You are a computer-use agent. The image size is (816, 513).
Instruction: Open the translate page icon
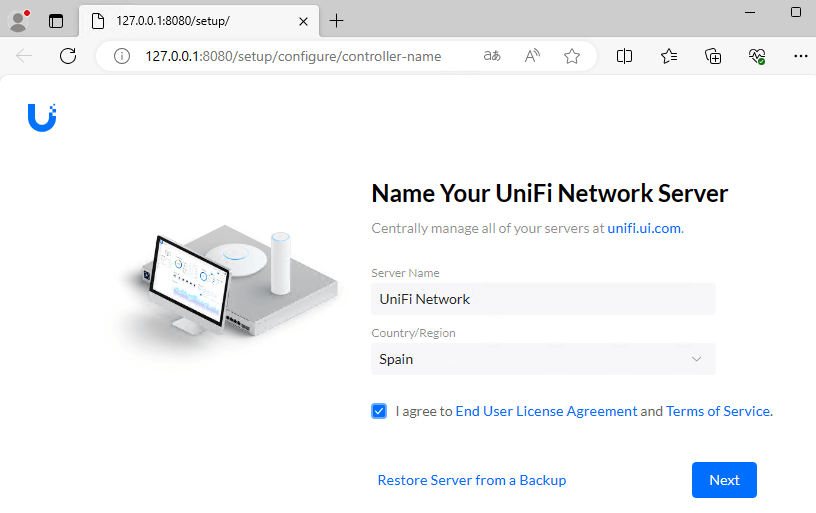492,57
